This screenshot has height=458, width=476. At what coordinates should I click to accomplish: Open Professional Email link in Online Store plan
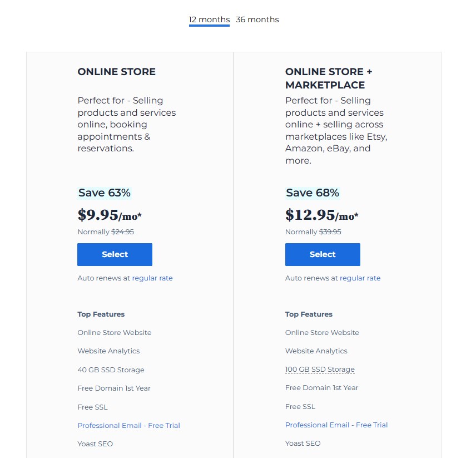128,426
